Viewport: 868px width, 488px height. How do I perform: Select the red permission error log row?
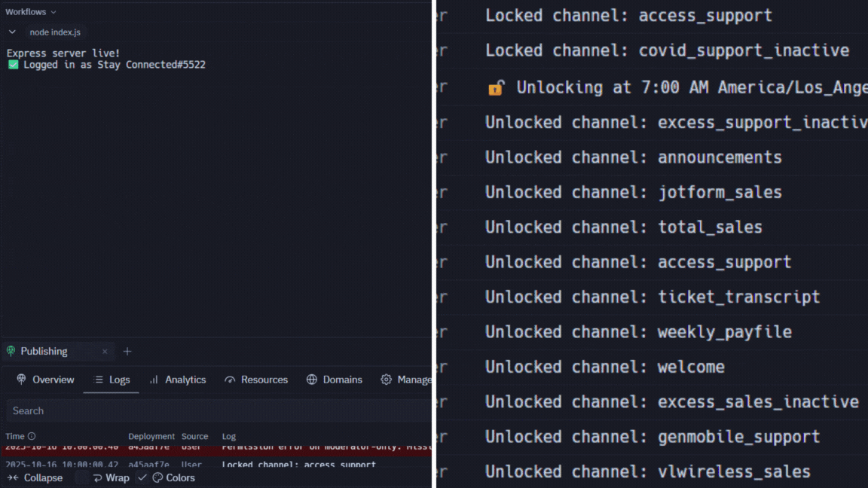[x=219, y=448]
